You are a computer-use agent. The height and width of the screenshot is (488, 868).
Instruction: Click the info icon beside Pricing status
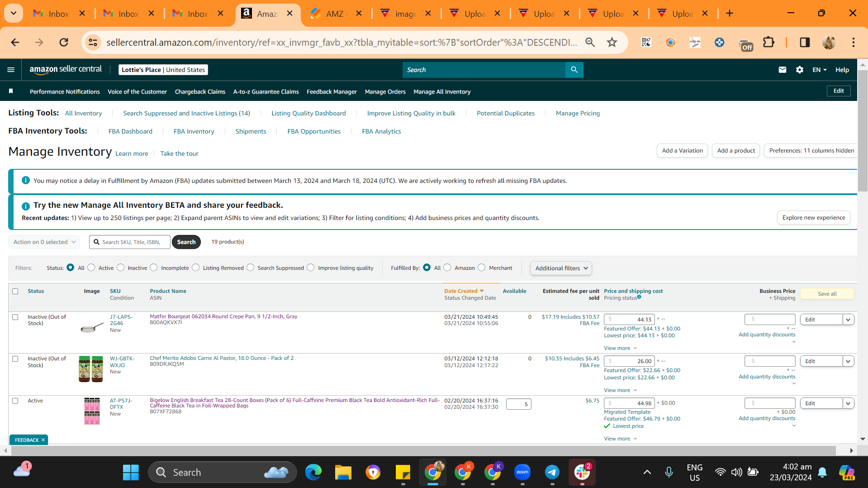click(x=639, y=297)
